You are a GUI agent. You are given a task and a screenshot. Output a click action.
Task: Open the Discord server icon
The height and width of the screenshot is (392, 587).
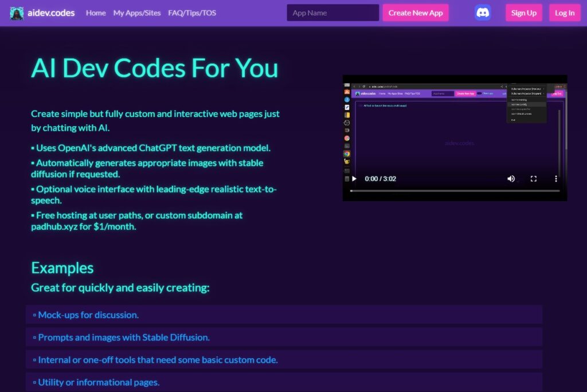coord(483,13)
